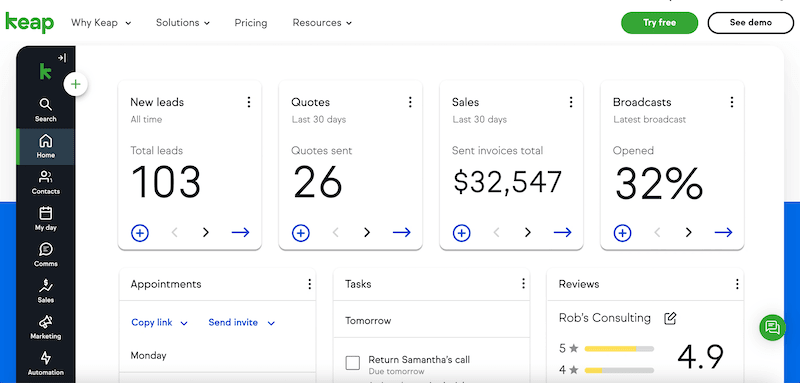This screenshot has width=800, height=383.
Task: Click the green plus quick-add button
Action: [76, 84]
